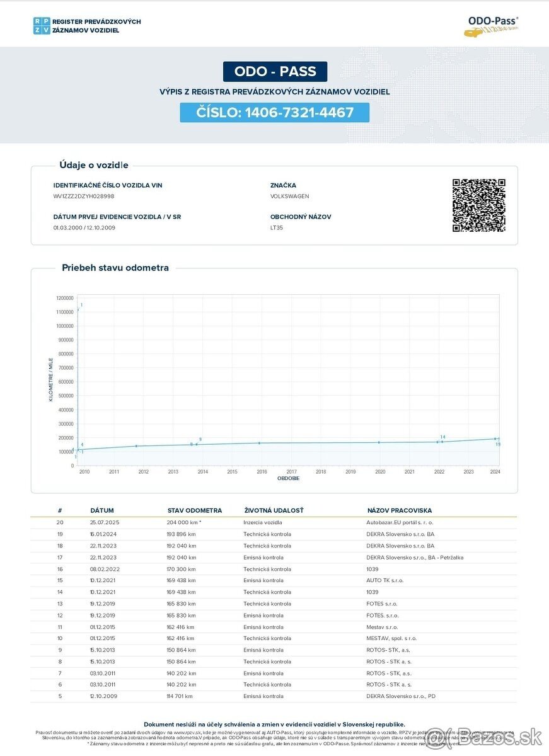Click AUTO TK s.r.o. workplace name
Image resolution: width=549 pixels, height=756 pixels.
point(384,580)
